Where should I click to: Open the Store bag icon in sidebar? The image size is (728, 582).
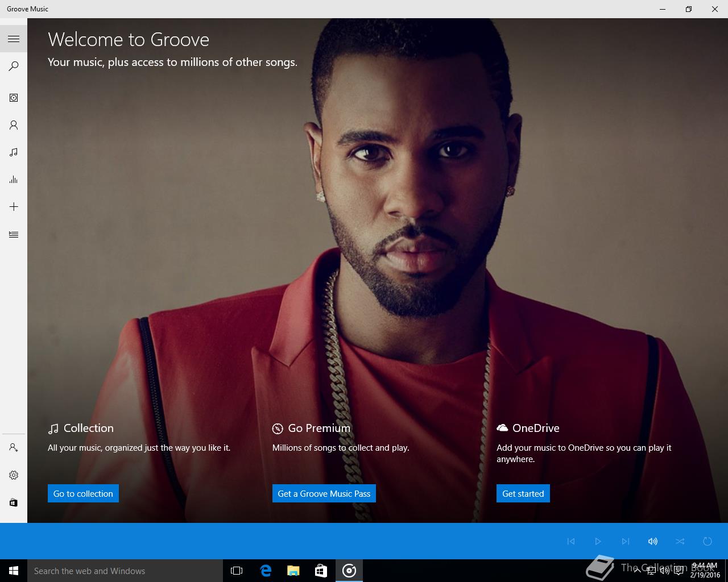click(x=14, y=502)
